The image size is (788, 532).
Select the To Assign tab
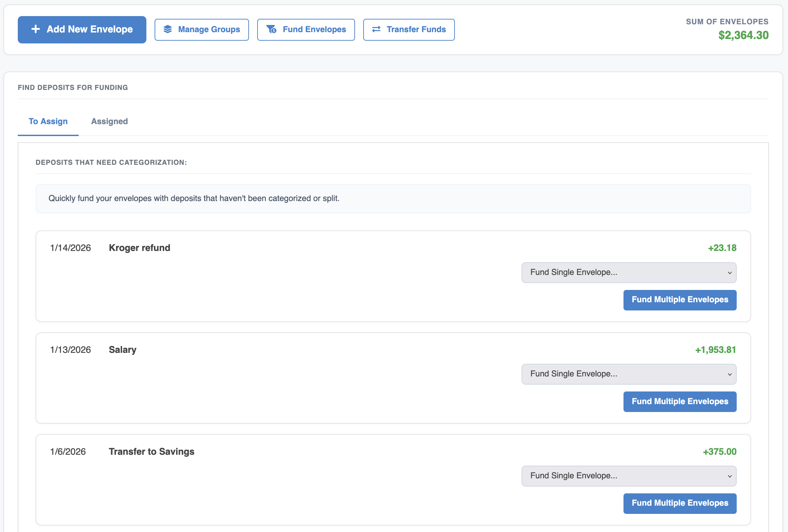pos(48,121)
